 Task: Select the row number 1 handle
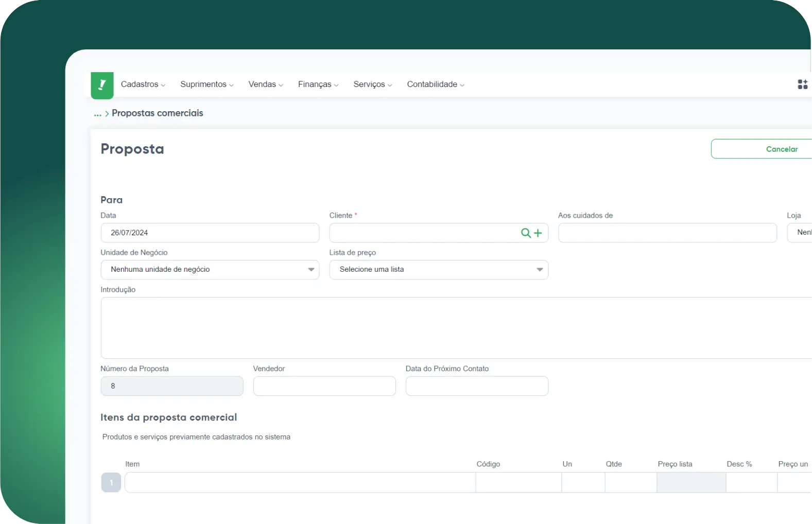(111, 483)
